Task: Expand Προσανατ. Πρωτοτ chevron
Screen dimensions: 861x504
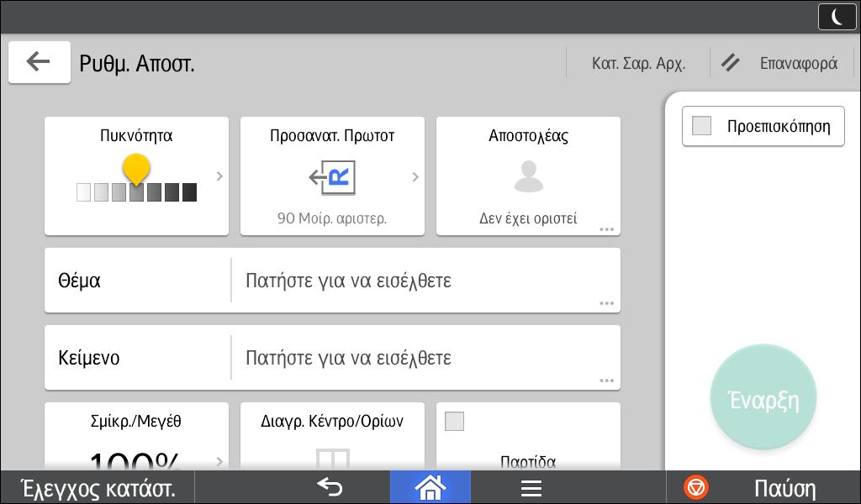Action: click(415, 176)
